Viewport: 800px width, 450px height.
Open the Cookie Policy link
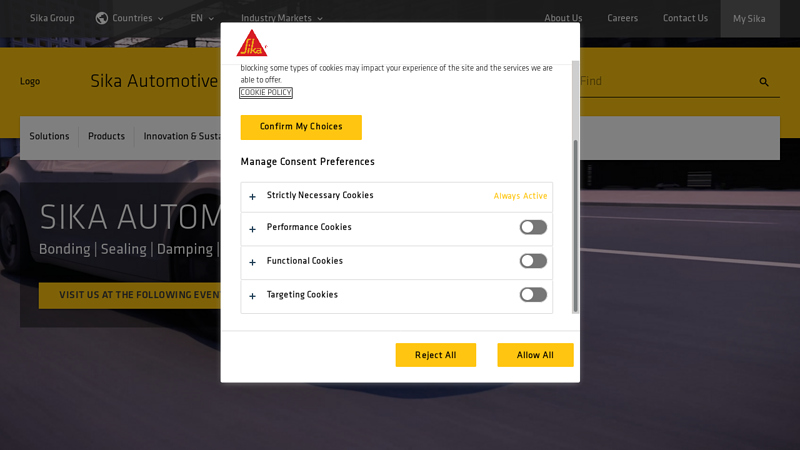pos(266,93)
